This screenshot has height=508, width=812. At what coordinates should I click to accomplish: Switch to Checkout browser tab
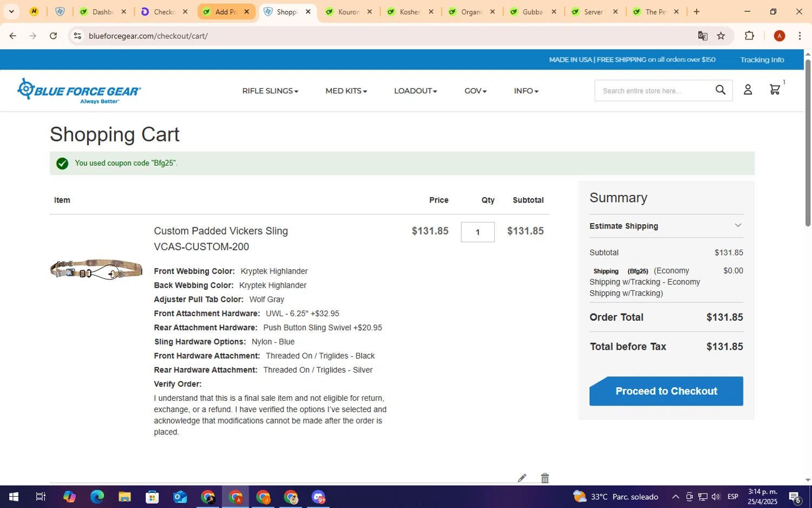(164, 11)
